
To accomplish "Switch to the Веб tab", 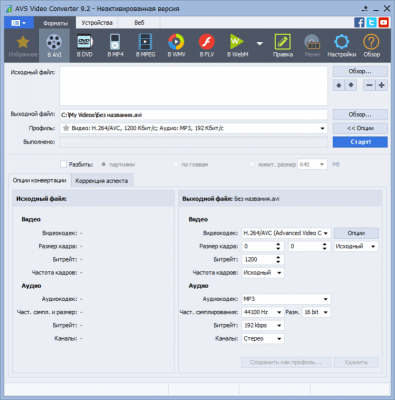I will click(x=139, y=23).
